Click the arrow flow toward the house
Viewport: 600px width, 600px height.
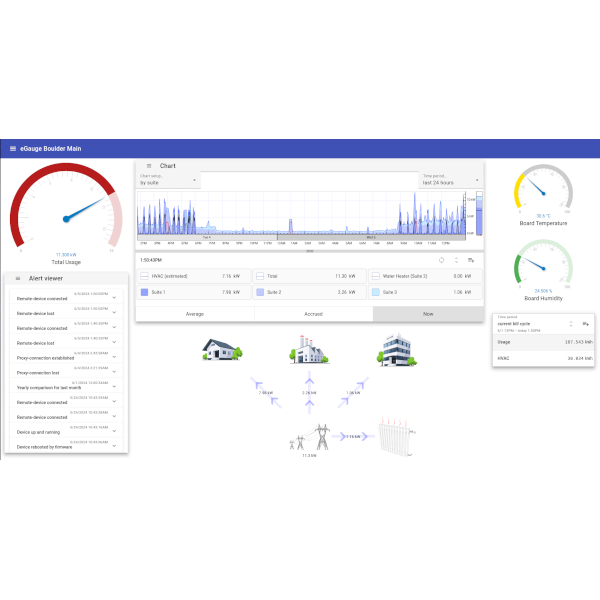[x=266, y=393]
